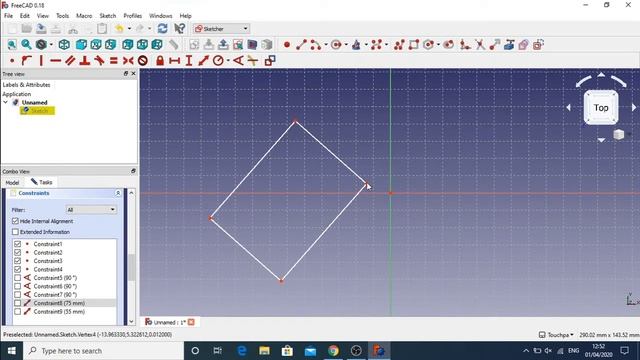Collapse the Unnamed document tree node
This screenshot has height=360, width=640.
point(6,102)
